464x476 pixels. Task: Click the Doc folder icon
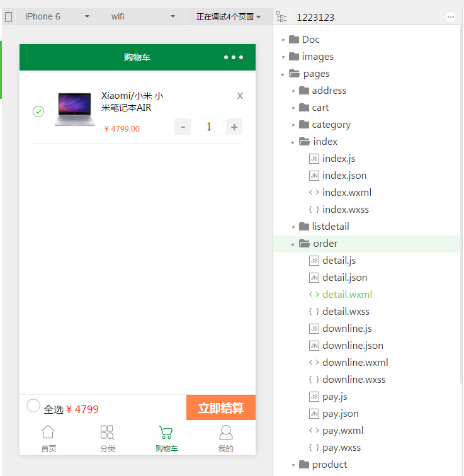(x=294, y=39)
